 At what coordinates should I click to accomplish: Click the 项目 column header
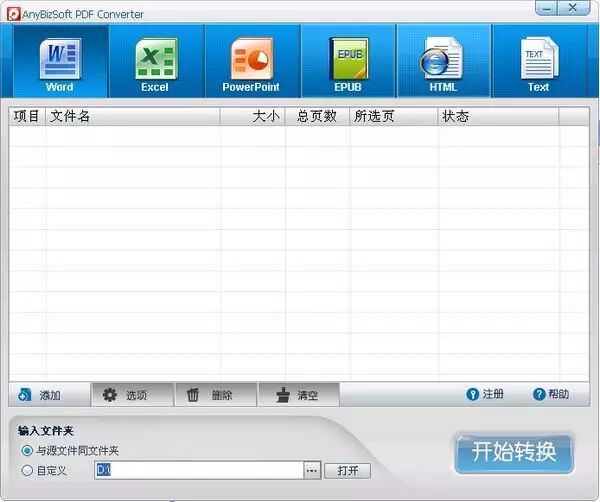(27, 116)
